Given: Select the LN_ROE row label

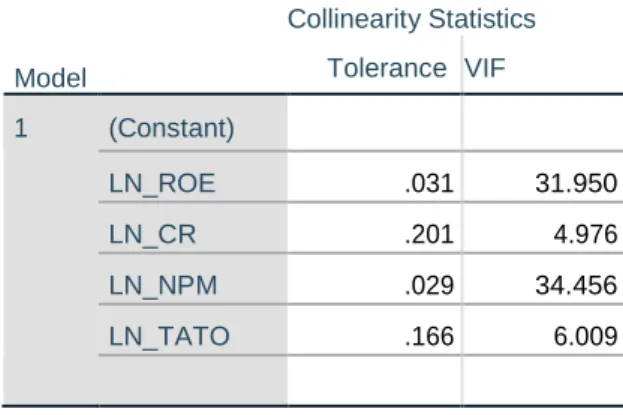Looking at the screenshot, I should click(162, 184).
